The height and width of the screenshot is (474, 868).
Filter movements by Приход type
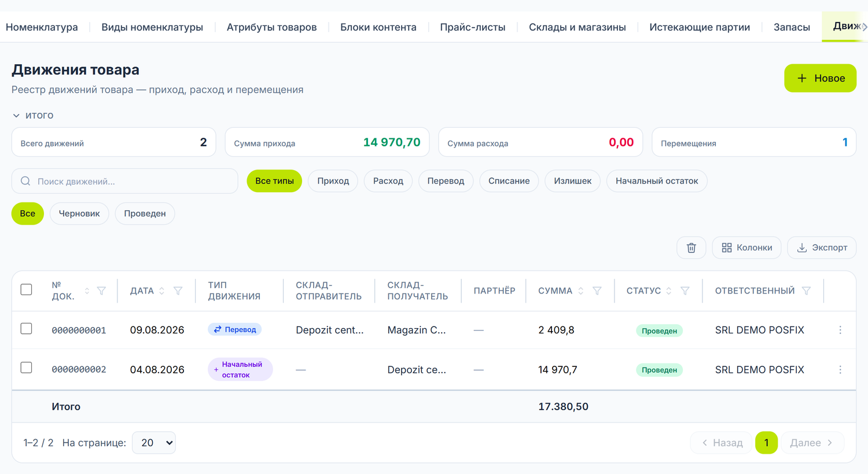[333, 181]
